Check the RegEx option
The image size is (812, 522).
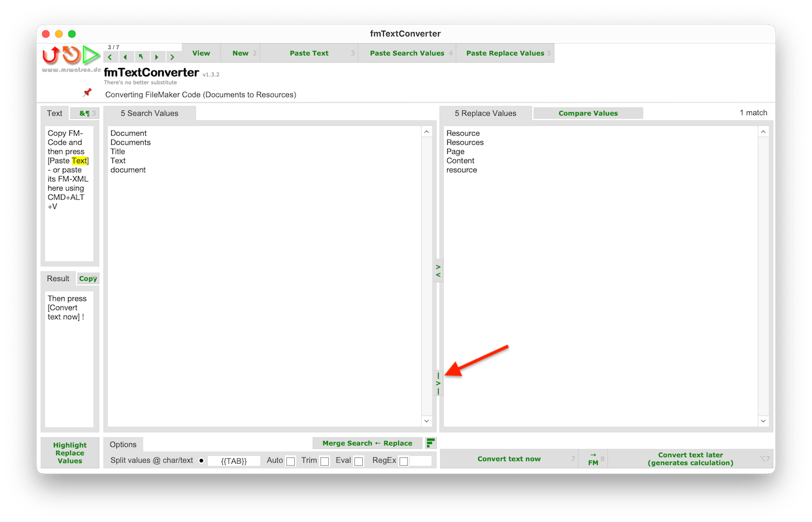click(x=403, y=461)
